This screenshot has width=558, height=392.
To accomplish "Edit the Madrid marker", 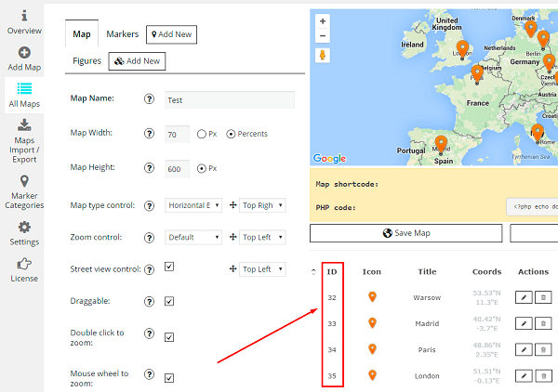I will (x=524, y=323).
